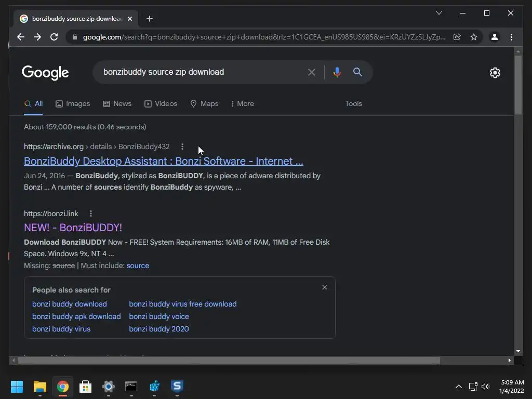Click inside the Google search field
532x399 pixels.
pyautogui.click(x=200, y=72)
